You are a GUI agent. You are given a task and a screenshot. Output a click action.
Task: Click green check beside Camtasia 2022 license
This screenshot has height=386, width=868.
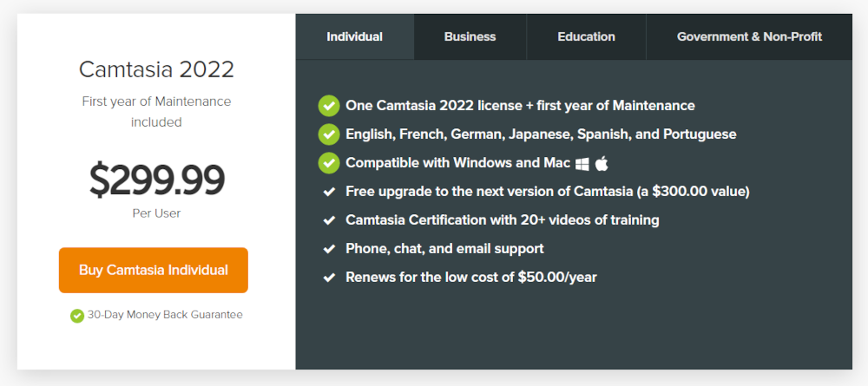point(329,106)
